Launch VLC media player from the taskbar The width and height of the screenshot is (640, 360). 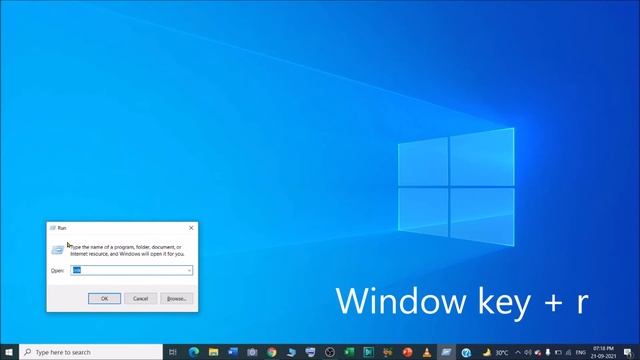click(427, 352)
